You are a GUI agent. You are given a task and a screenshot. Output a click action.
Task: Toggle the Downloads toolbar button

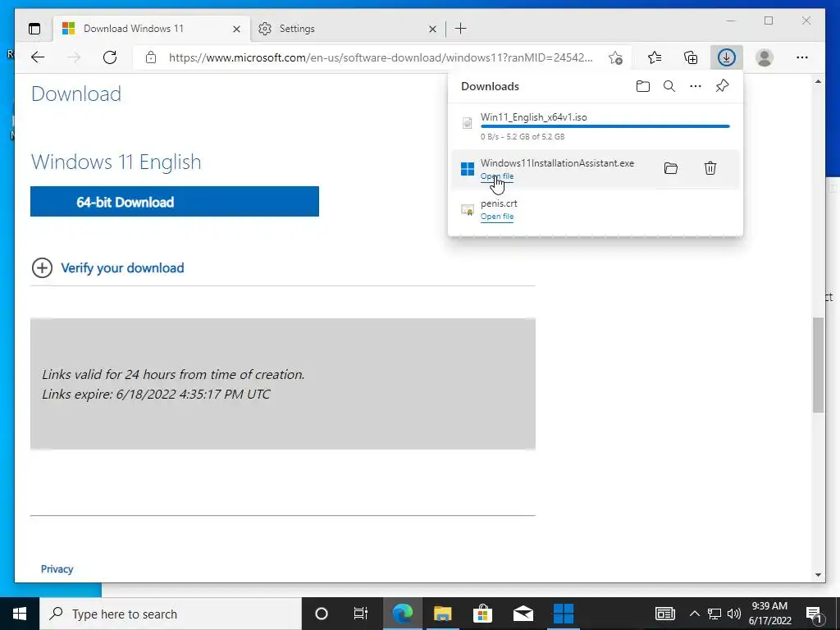click(727, 57)
